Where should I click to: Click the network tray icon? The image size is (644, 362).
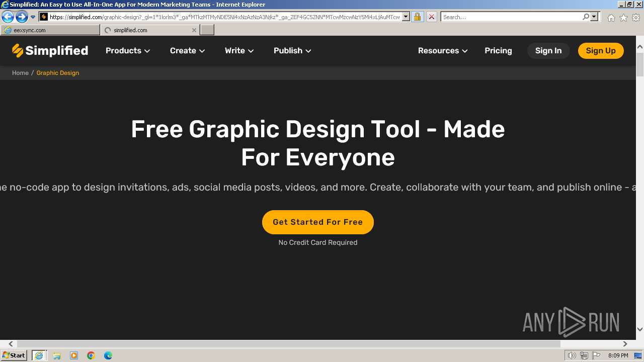point(584,355)
